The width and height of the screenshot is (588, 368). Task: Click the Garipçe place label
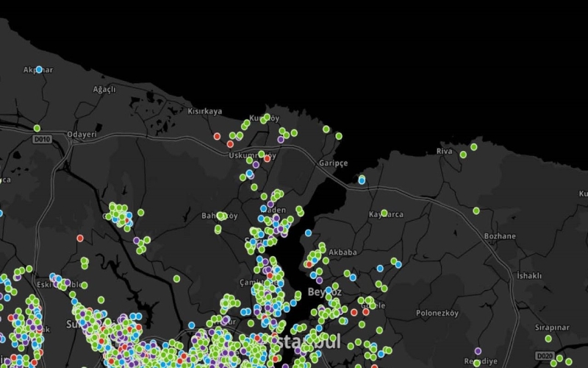coord(333,163)
